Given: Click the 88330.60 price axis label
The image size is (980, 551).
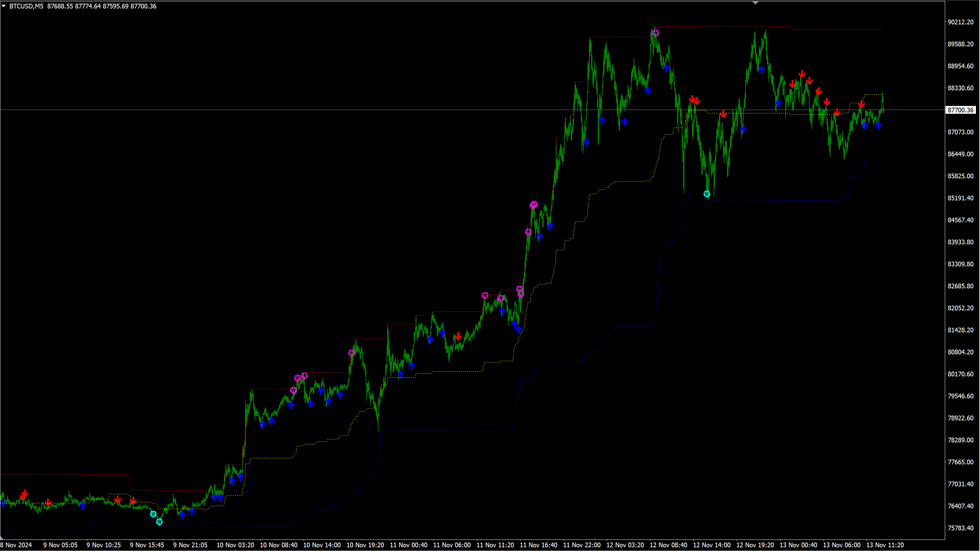Looking at the screenshot, I should pos(961,88).
